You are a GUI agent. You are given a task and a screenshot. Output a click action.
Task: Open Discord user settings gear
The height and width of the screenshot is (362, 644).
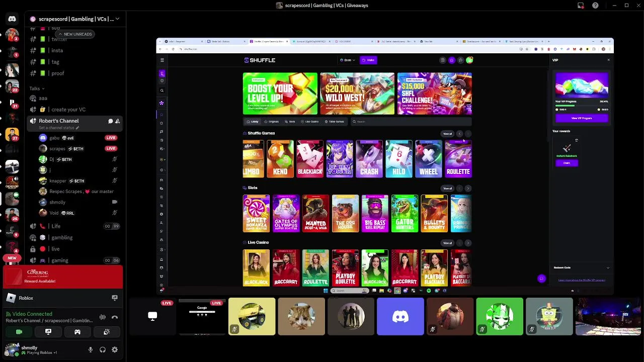(x=115, y=349)
